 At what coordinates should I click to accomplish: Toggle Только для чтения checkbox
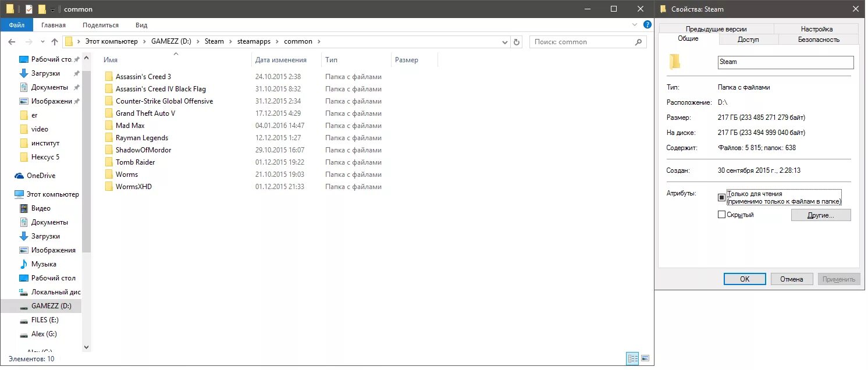click(721, 197)
